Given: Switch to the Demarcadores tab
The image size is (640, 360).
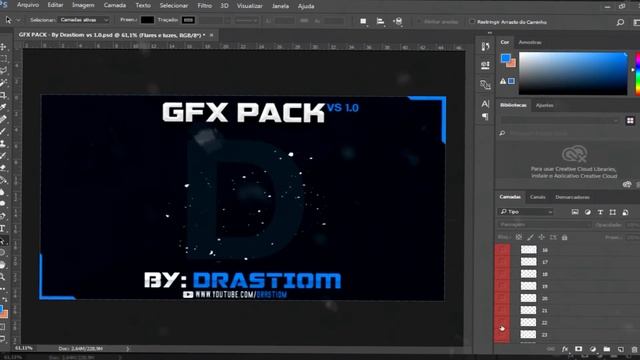Looking at the screenshot, I should (x=572, y=197).
